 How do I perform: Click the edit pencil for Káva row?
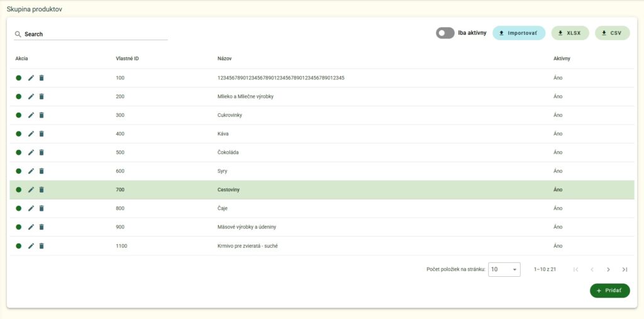(x=31, y=134)
